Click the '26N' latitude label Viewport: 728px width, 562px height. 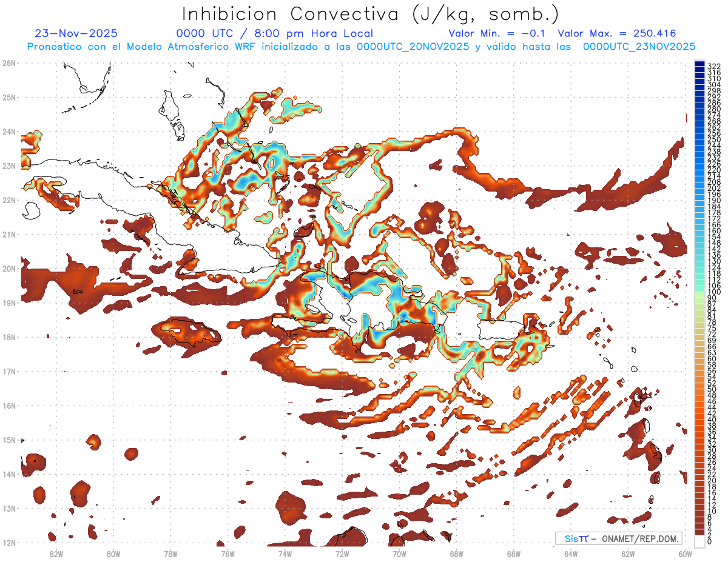[9, 63]
